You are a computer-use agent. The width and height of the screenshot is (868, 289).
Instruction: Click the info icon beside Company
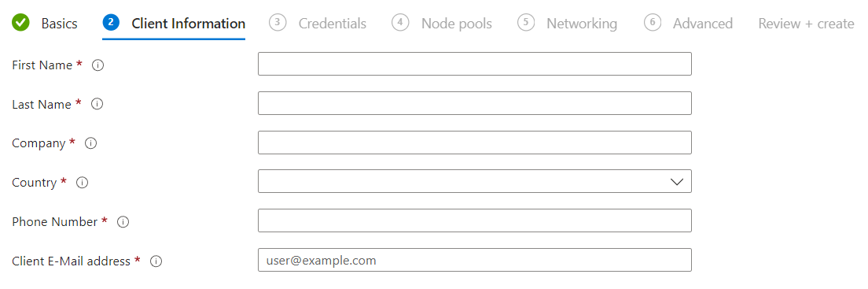pyautogui.click(x=90, y=143)
